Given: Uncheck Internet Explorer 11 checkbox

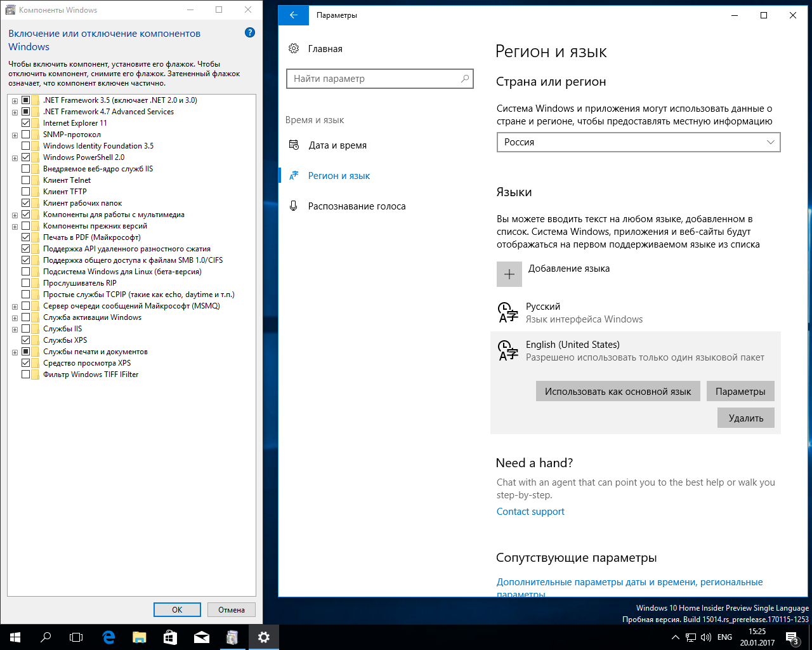Looking at the screenshot, I should (26, 123).
